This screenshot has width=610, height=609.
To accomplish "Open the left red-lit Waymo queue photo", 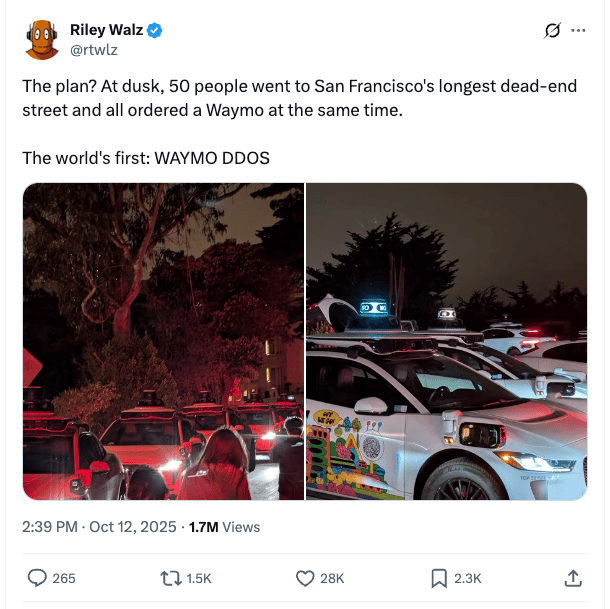I will tap(163, 341).
